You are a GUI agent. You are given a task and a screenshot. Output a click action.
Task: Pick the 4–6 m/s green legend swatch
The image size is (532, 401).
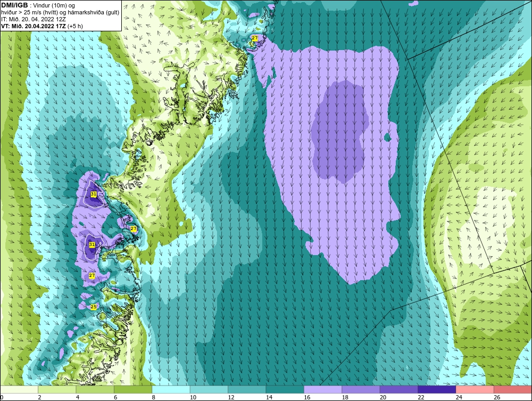point(95,389)
